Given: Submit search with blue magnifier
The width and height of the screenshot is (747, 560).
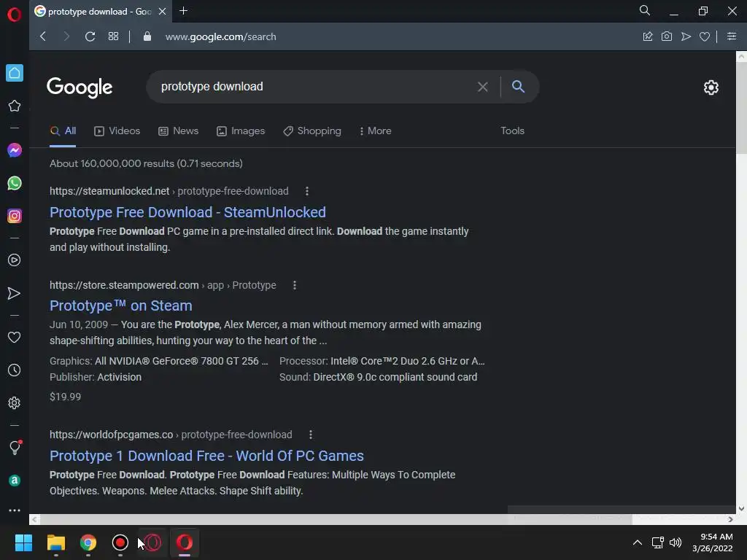Looking at the screenshot, I should (x=519, y=86).
